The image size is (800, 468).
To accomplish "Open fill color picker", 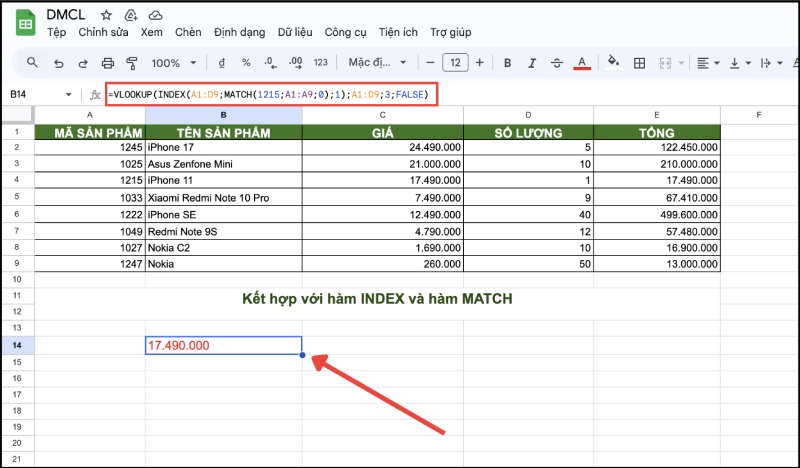I will (614, 62).
